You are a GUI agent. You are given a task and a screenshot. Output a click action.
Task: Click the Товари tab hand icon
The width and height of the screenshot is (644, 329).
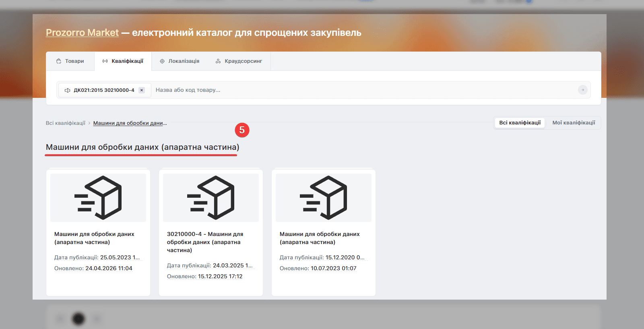59,61
